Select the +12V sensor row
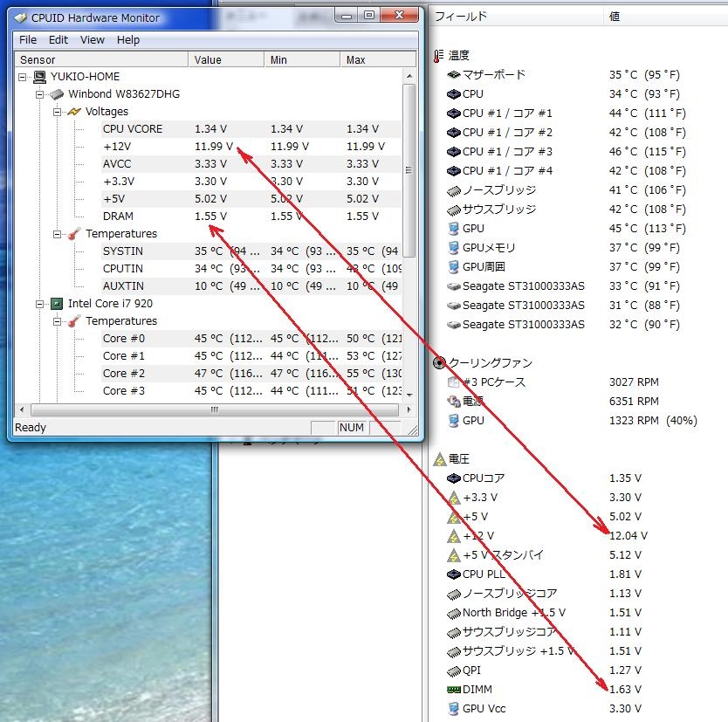 click(x=251, y=147)
